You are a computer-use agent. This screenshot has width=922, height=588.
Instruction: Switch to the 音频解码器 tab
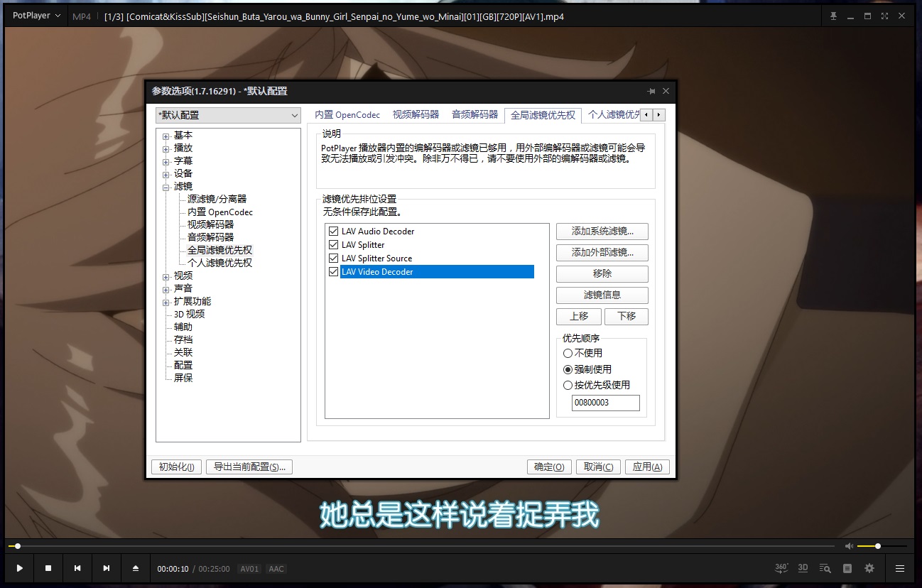point(474,115)
